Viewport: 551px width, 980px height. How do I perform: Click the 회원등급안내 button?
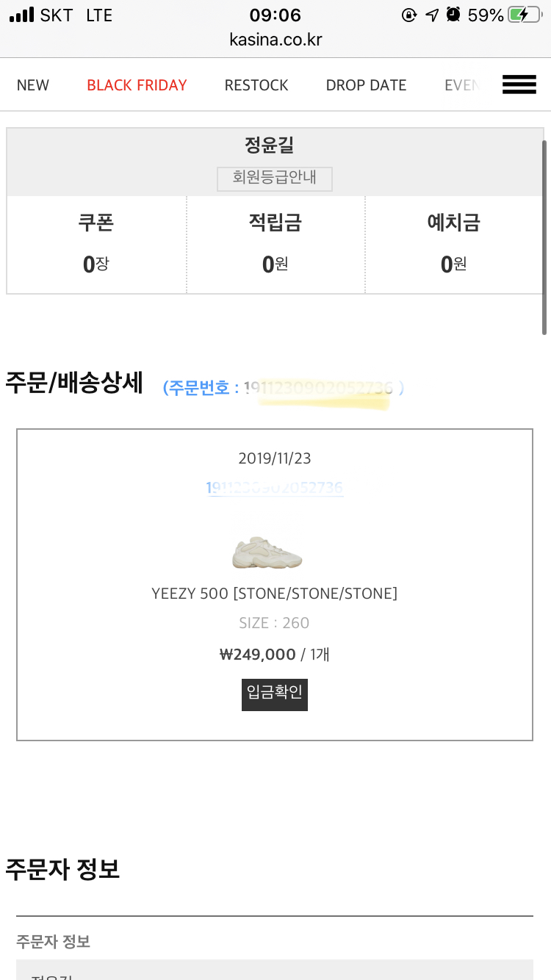[x=275, y=179]
